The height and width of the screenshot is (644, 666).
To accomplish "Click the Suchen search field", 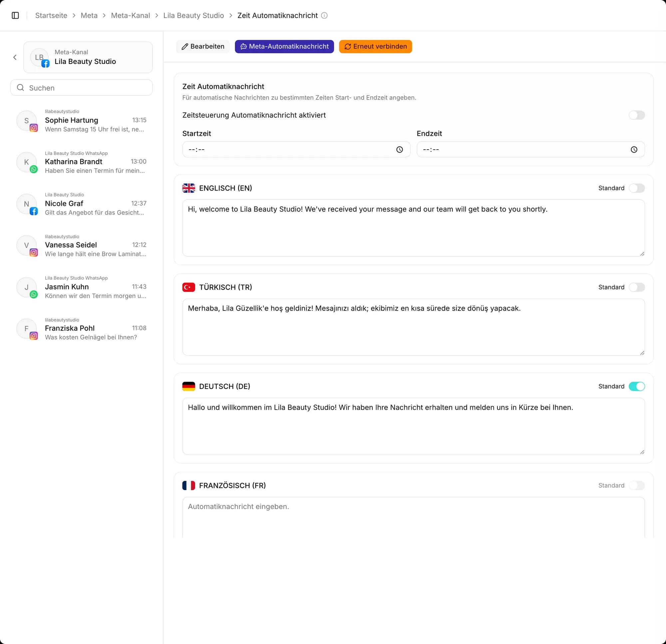I will (82, 88).
